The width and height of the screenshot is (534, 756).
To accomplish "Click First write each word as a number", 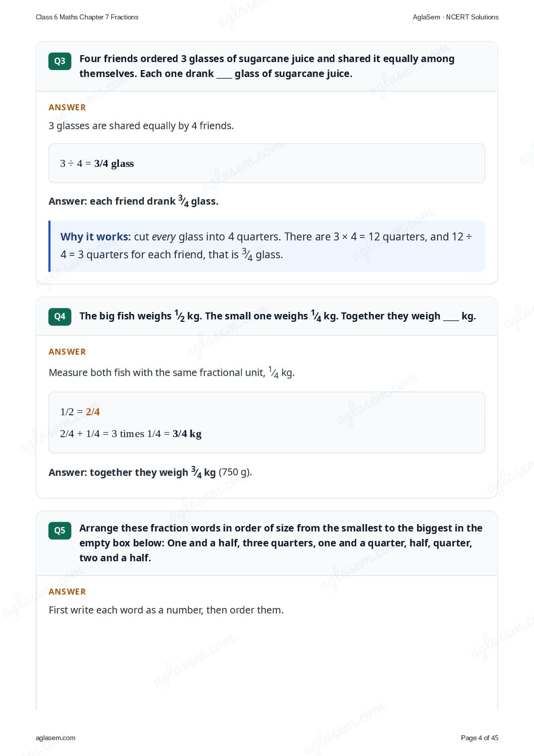I will [x=166, y=610].
